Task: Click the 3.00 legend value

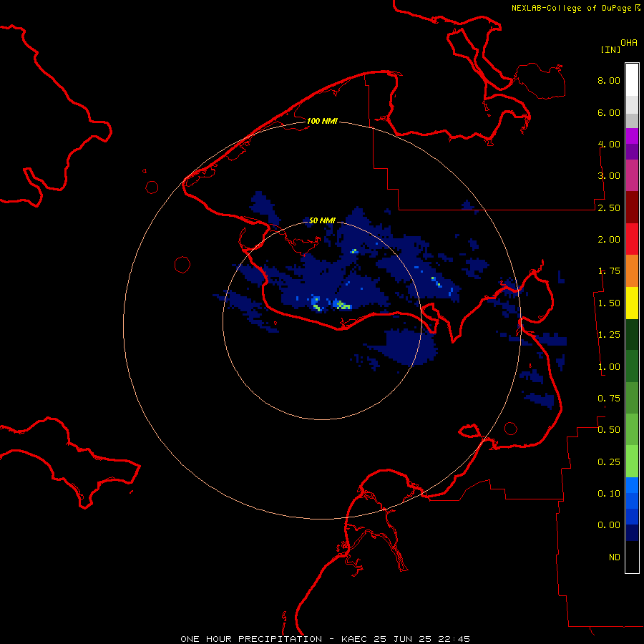Action: click(609, 176)
